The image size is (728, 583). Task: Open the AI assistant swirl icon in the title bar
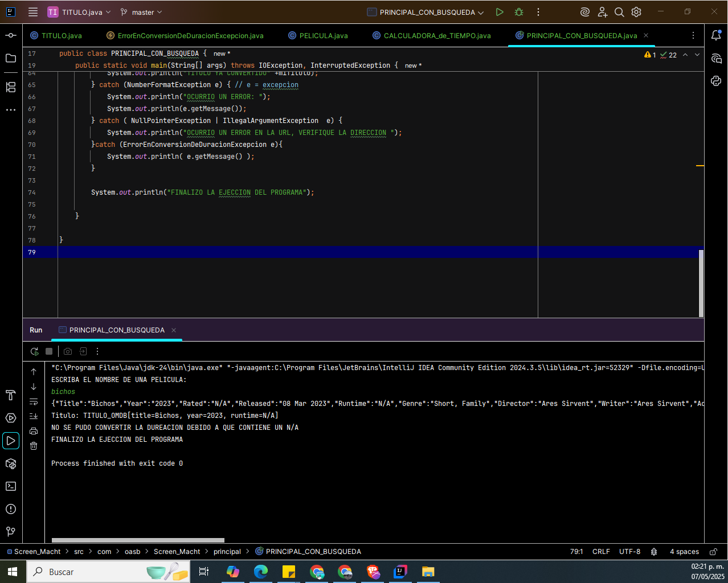point(584,12)
